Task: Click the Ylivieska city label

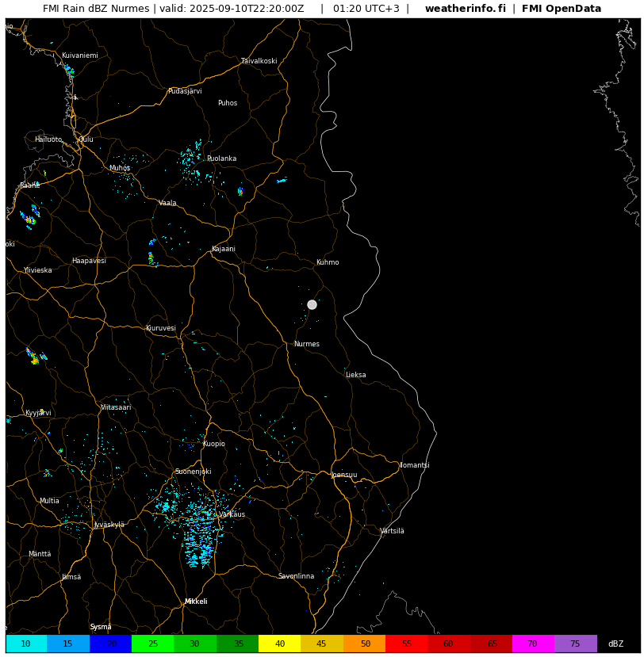Action: click(x=38, y=270)
